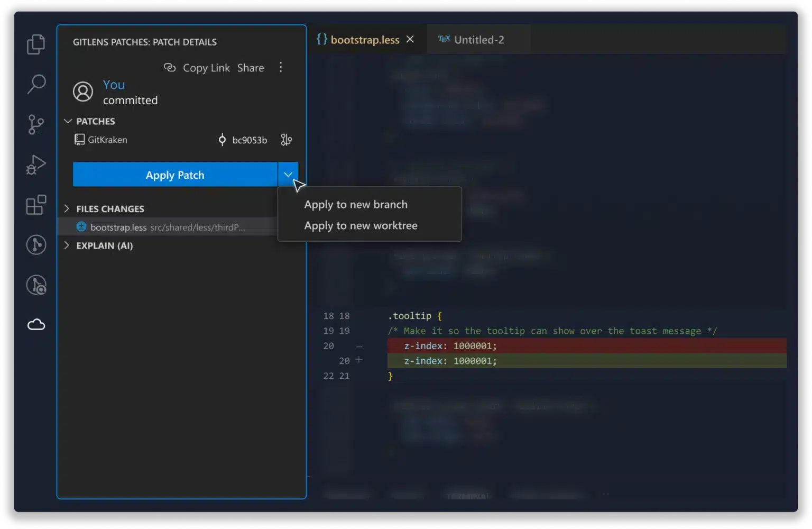Select Apply to new worktree
812x529 pixels.
[361, 226]
